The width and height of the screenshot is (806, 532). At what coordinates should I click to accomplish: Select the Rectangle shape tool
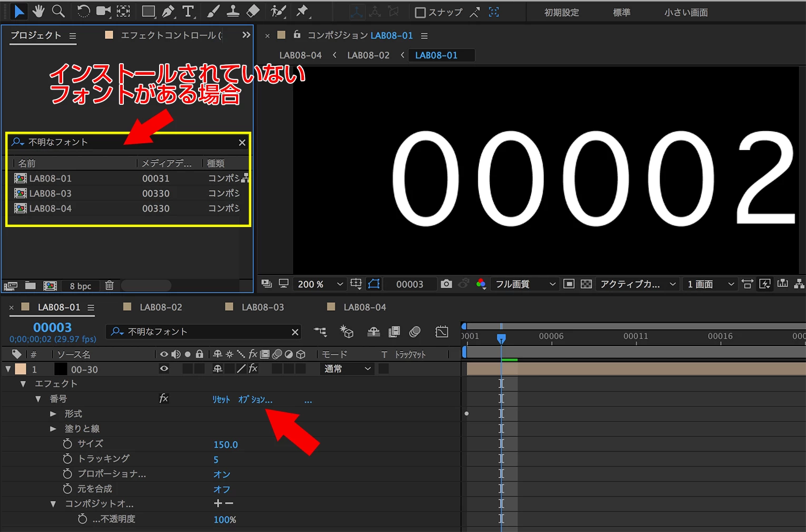click(x=149, y=11)
